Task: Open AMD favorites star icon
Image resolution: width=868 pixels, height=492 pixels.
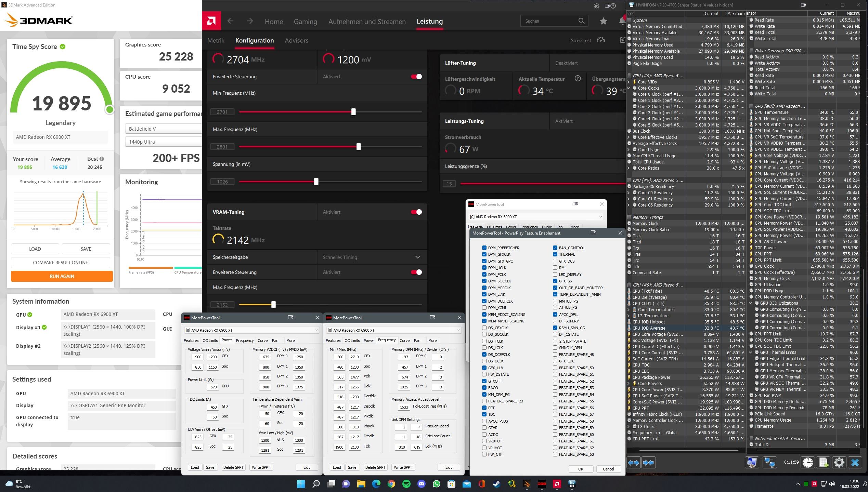Action: (603, 21)
